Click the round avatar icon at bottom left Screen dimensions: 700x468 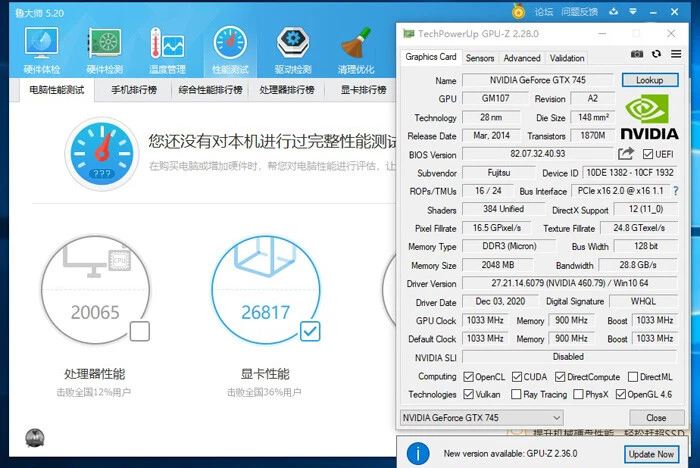(x=35, y=438)
